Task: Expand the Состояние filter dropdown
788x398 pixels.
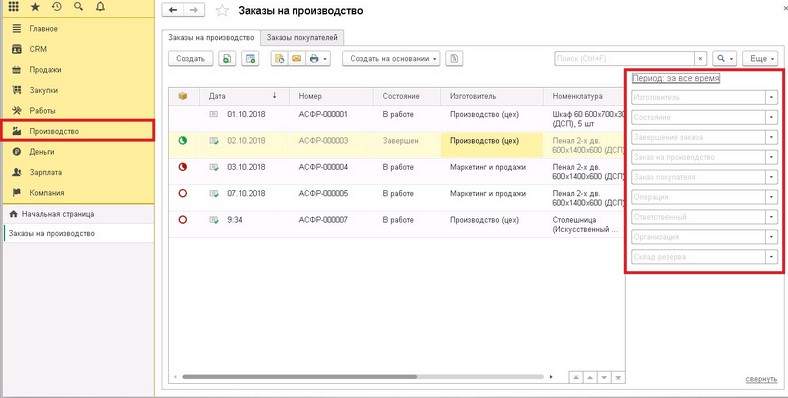Action: coord(771,118)
